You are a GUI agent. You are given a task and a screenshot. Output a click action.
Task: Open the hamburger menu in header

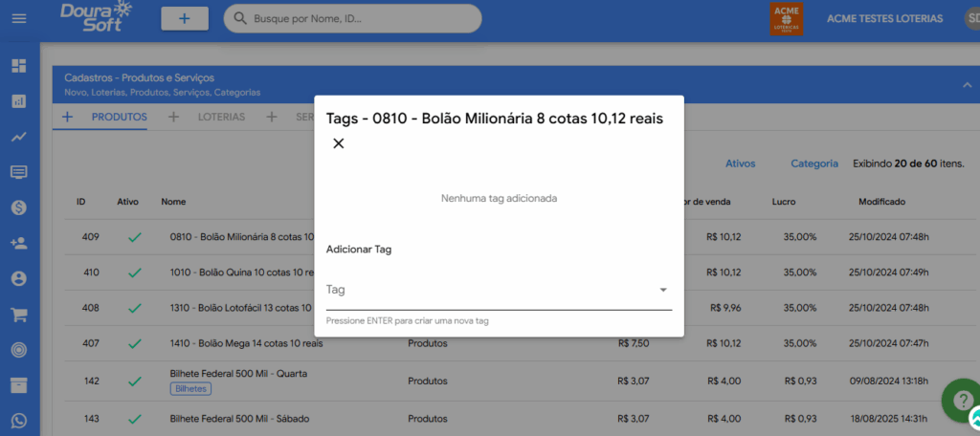point(18,18)
